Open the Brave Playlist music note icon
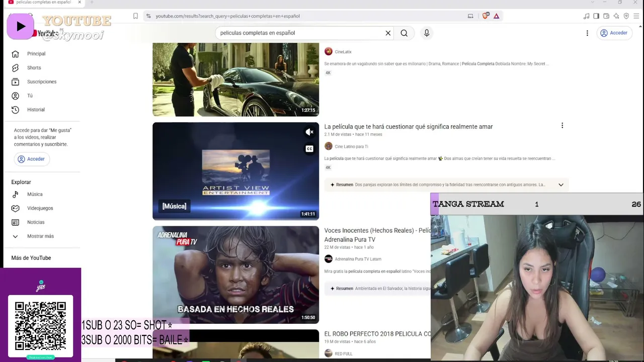This screenshot has height=362, width=644. pyautogui.click(x=586, y=16)
